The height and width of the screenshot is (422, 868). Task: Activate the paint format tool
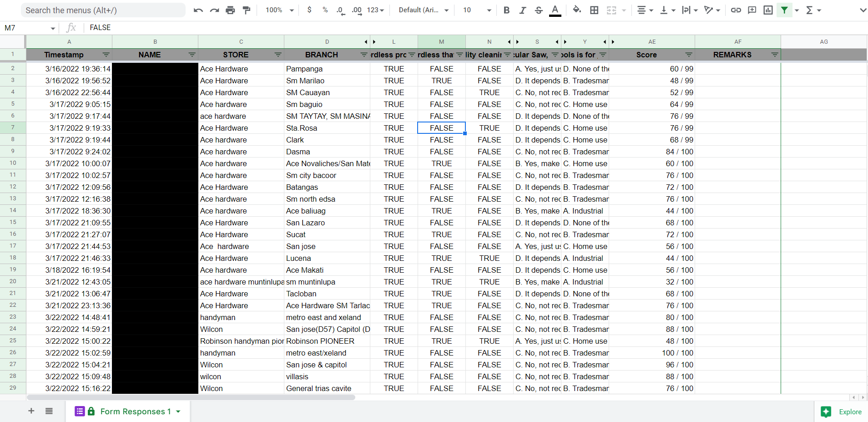[247, 10]
